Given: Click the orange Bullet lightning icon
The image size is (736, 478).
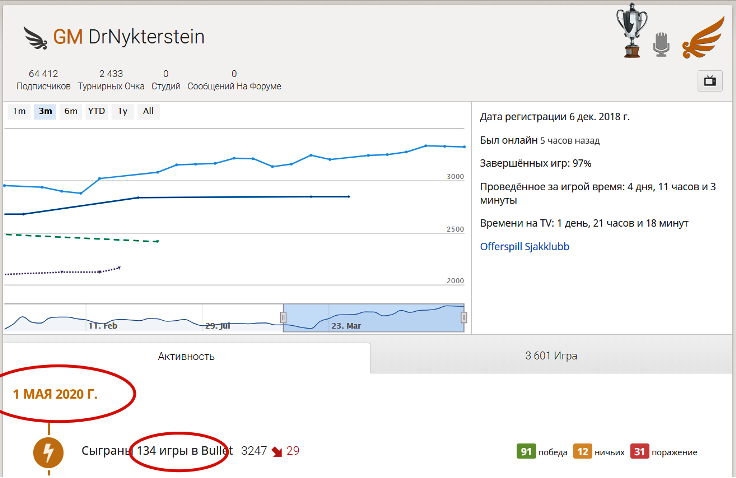Looking at the screenshot, I should coord(48,452).
